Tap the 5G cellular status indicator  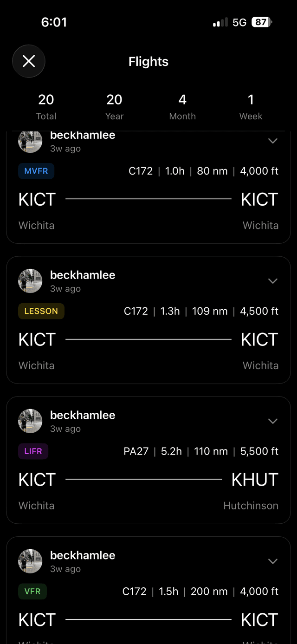pyautogui.click(x=239, y=22)
